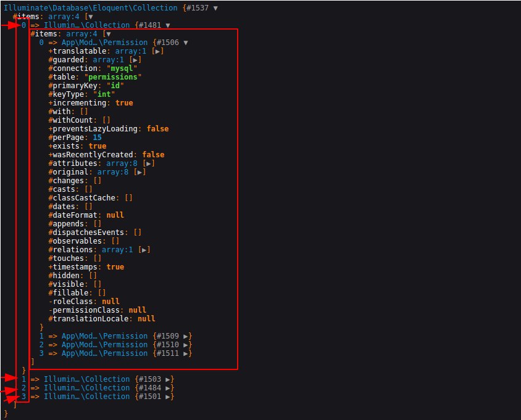
Task: Click the object id #1506
Action: (x=168, y=43)
